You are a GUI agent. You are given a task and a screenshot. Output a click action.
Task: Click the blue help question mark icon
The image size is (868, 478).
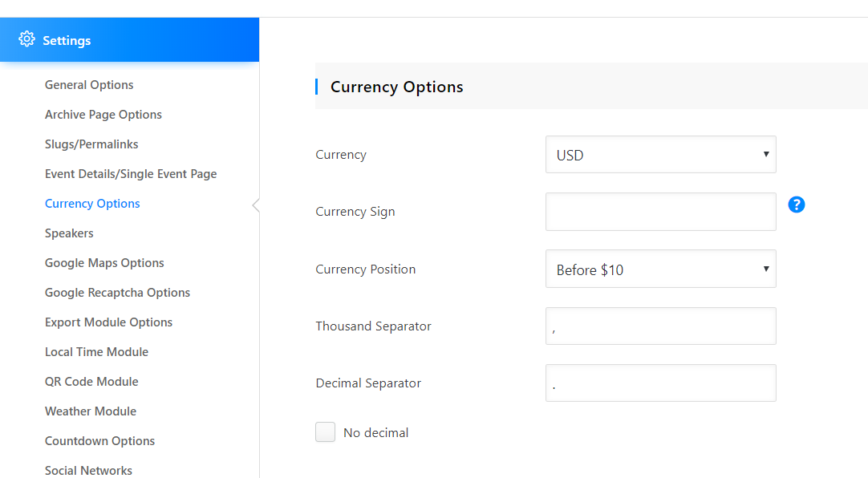[x=796, y=205]
